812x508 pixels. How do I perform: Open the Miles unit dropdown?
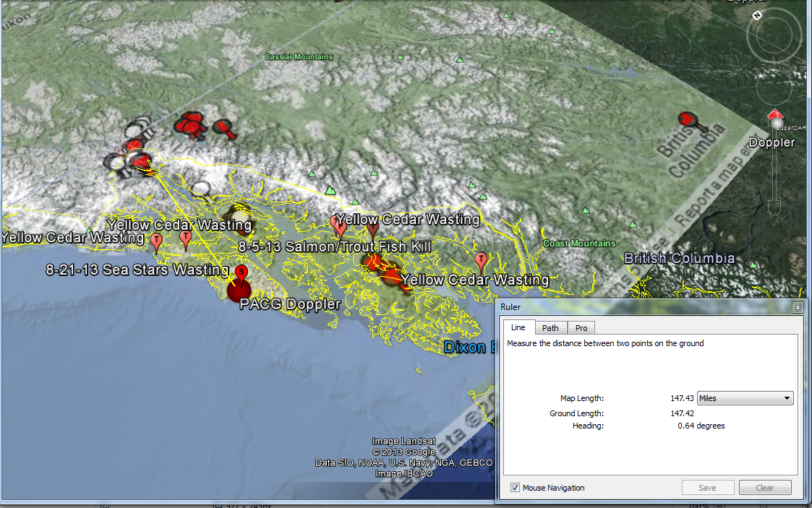point(745,398)
